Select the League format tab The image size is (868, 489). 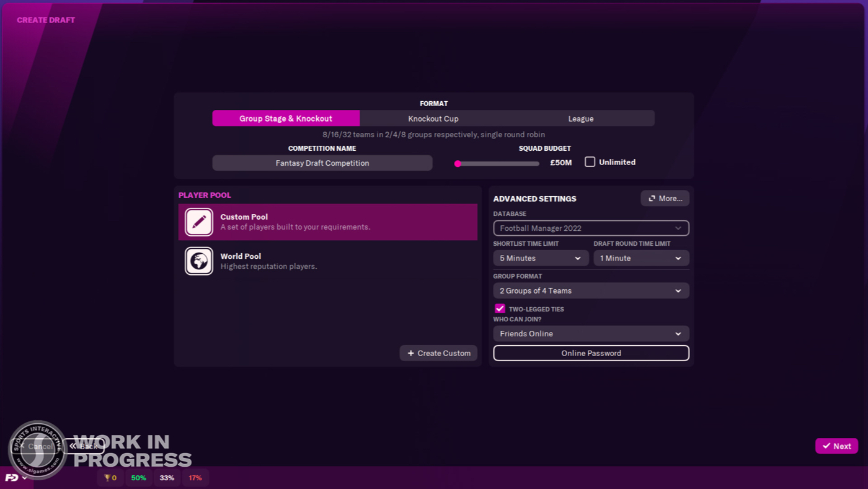pyautogui.click(x=581, y=119)
